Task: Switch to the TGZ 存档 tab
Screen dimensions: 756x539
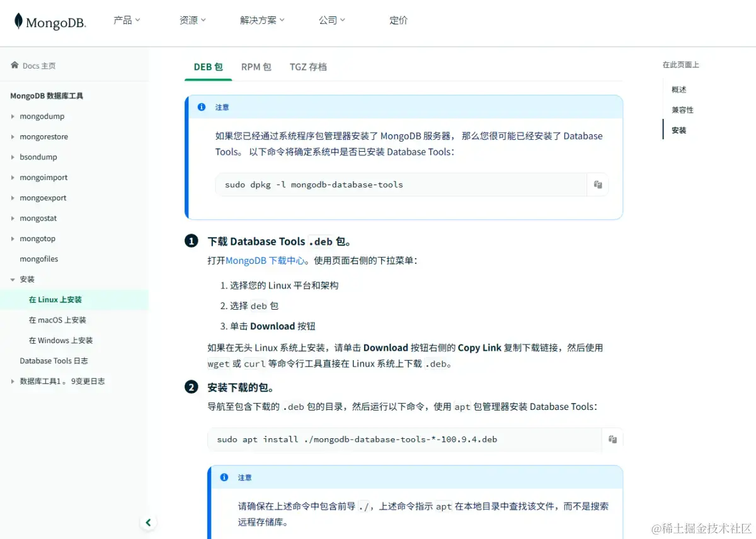Action: coord(308,67)
